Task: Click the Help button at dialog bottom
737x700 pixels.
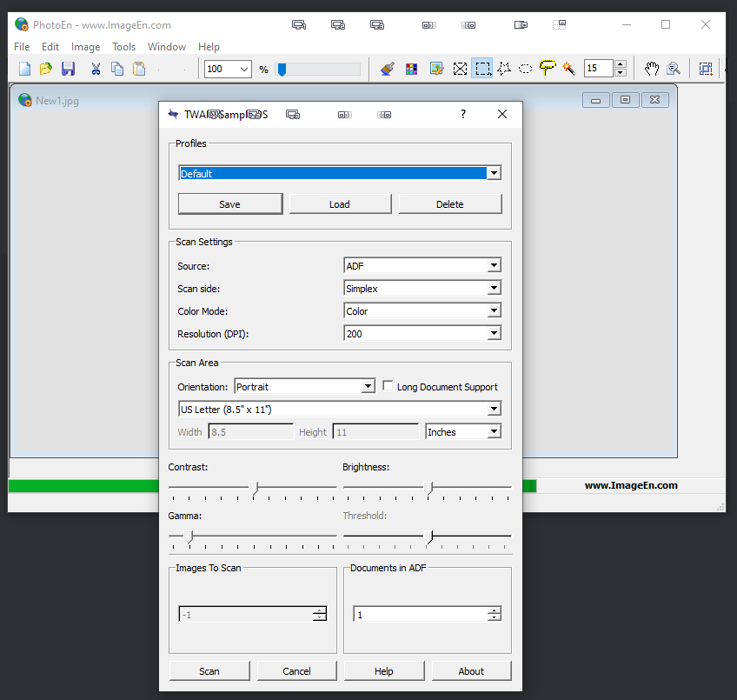Action: [384, 670]
